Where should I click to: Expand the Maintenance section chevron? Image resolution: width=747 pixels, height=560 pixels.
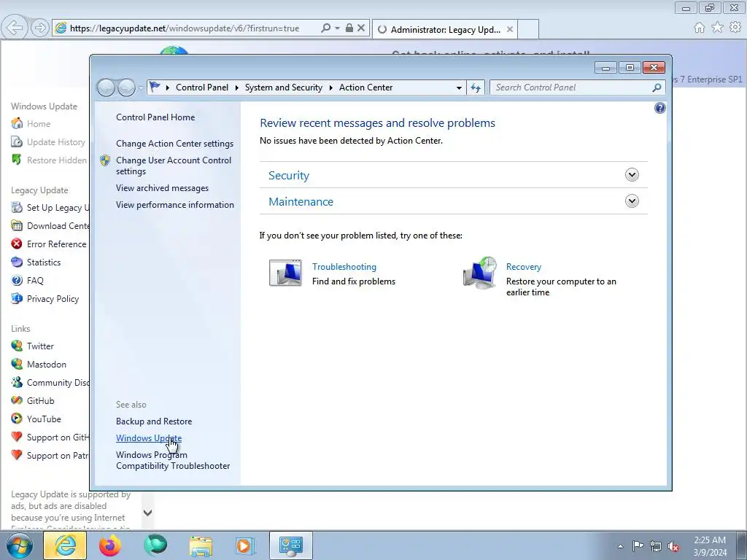pyautogui.click(x=632, y=201)
